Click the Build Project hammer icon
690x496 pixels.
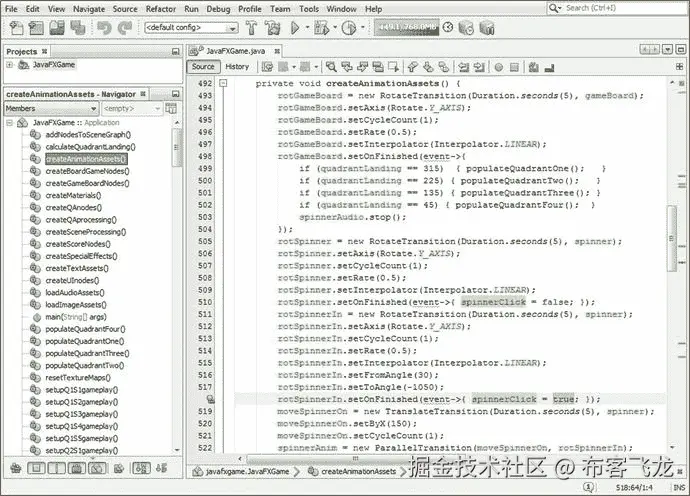click(251, 28)
